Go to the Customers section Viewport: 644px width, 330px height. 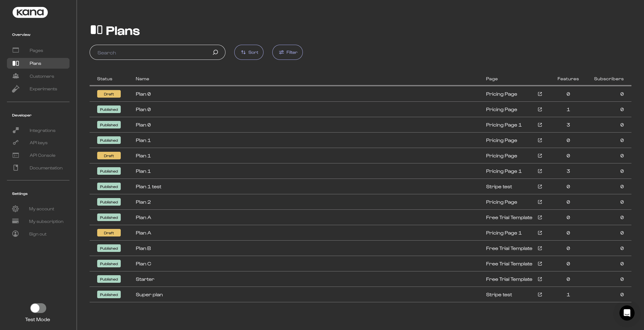[42, 76]
